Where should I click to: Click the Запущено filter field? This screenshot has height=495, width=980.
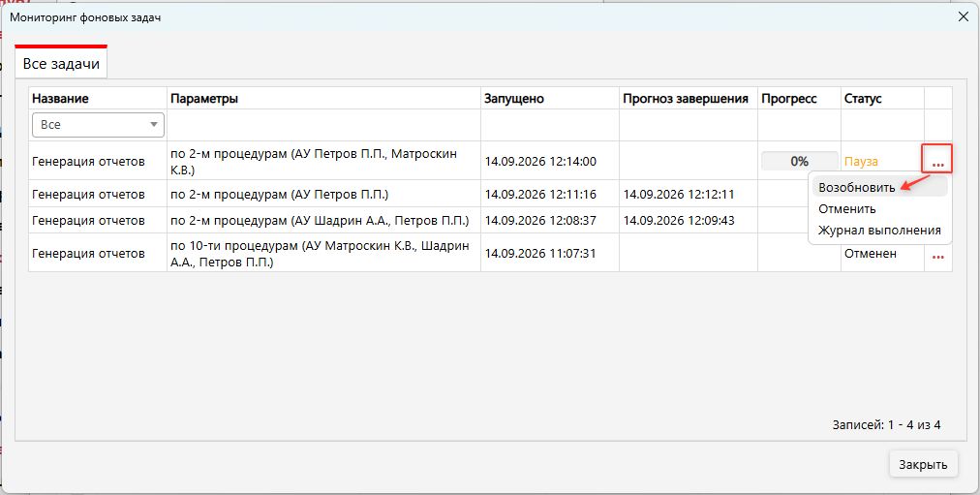550,125
